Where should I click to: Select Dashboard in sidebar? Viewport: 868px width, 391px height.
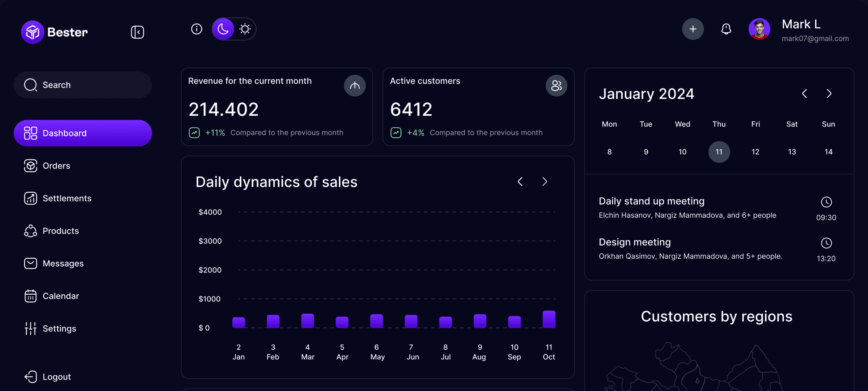tap(83, 133)
